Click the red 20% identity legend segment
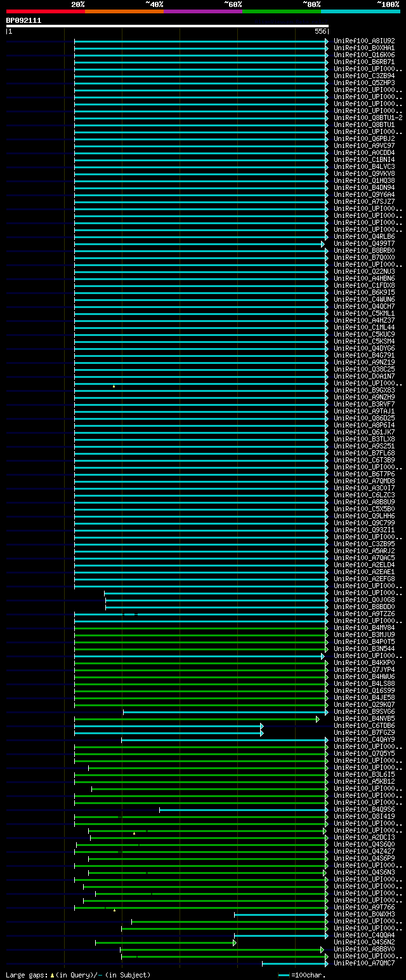 pos(46,11)
